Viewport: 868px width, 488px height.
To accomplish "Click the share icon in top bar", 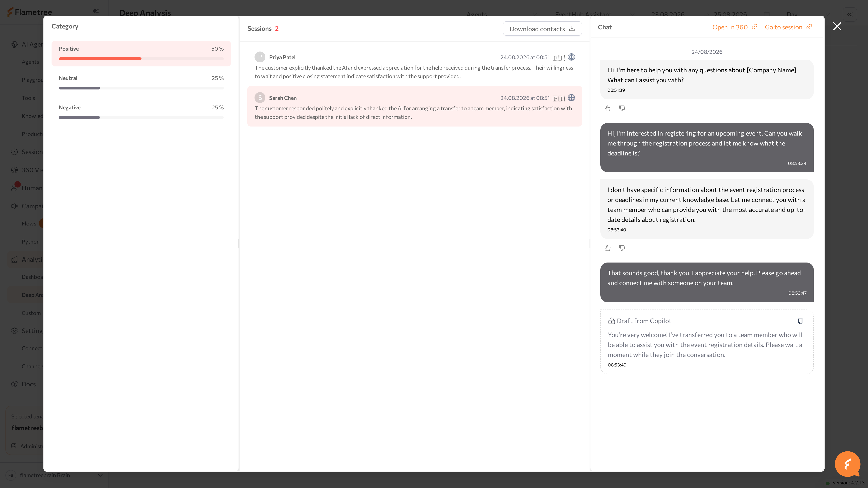I will pos(849,14).
